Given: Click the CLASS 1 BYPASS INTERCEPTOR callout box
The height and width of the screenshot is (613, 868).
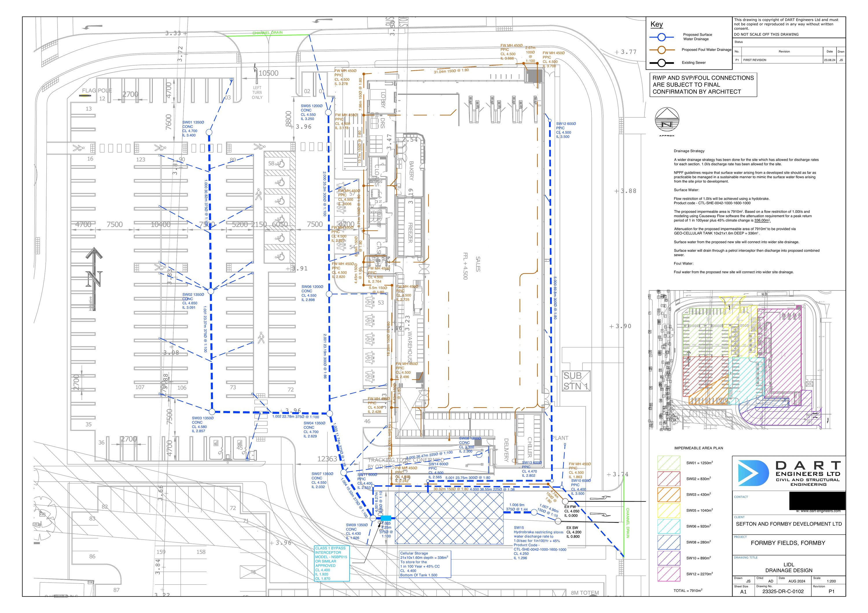Looking at the screenshot, I should 332,563.
